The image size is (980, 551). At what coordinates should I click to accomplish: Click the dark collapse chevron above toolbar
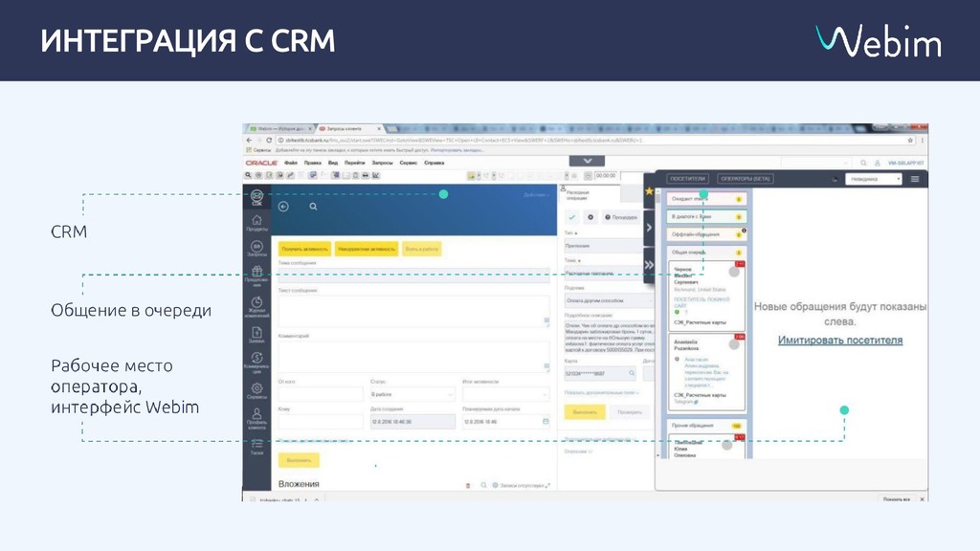click(587, 161)
